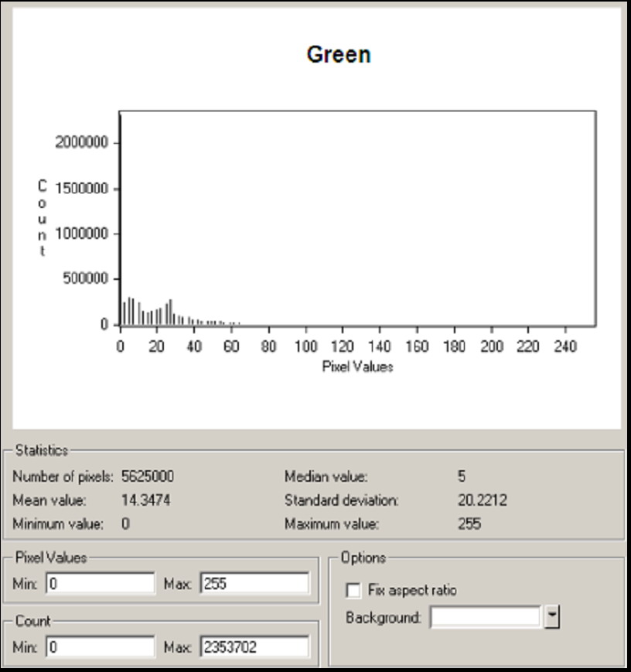The width and height of the screenshot is (631, 672).
Task: Click the tall histogram bar at zero
Action: coord(121,219)
